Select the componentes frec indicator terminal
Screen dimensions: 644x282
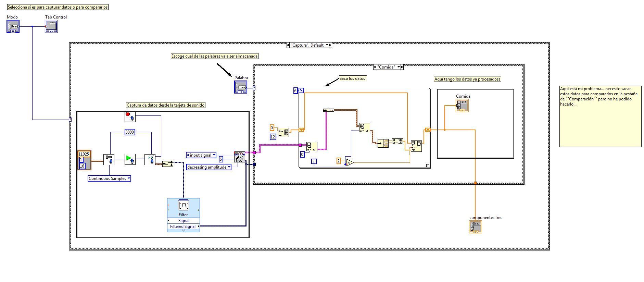click(476, 227)
